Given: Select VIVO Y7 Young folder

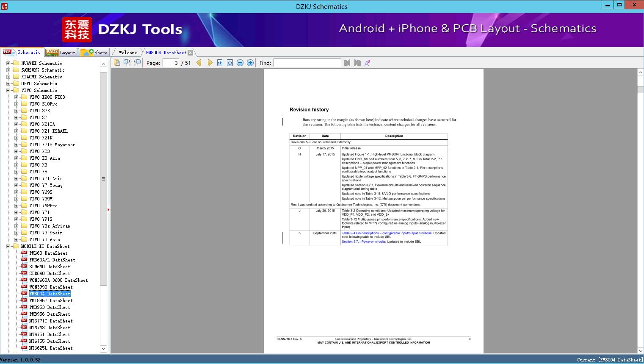Looking at the screenshot, I should [46, 185].
